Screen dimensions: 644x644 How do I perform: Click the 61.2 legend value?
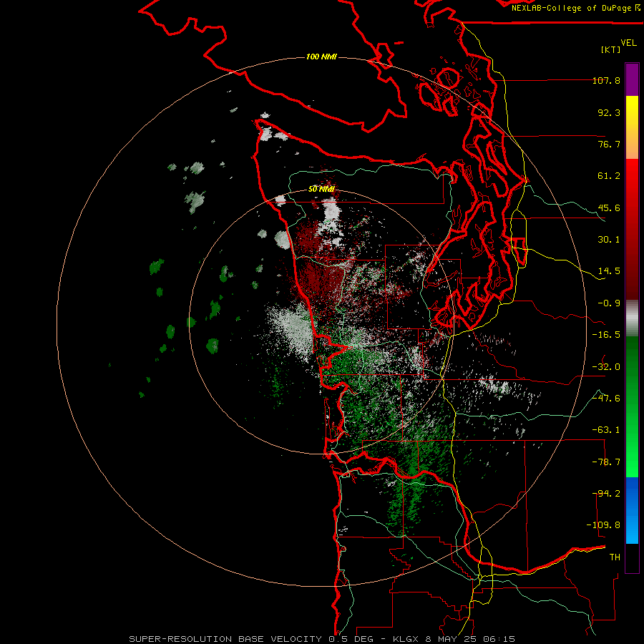(x=609, y=176)
